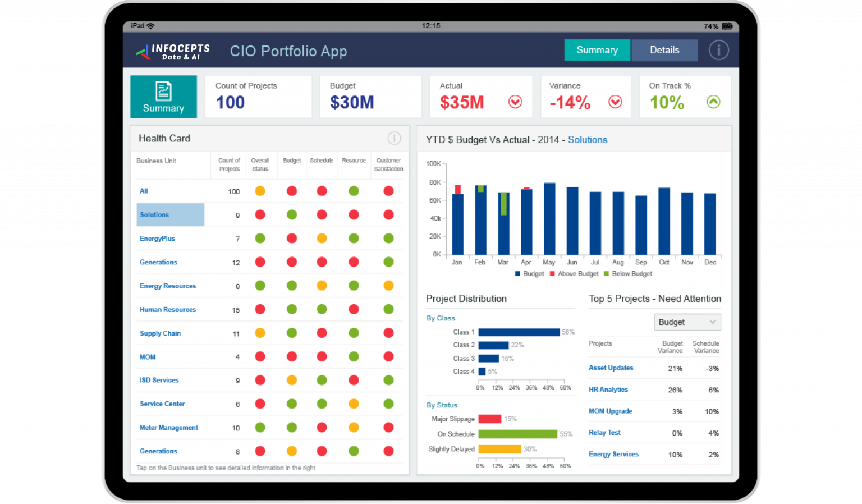Open the Health Card info icon

(394, 138)
